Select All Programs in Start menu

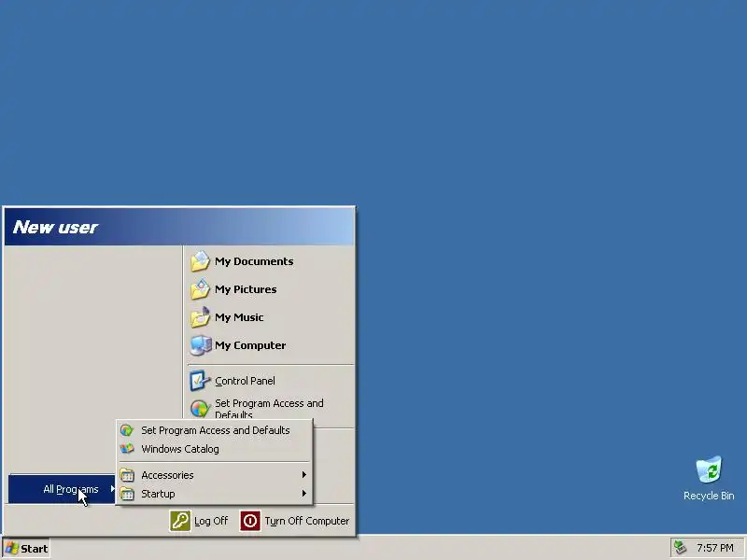[x=62, y=489]
